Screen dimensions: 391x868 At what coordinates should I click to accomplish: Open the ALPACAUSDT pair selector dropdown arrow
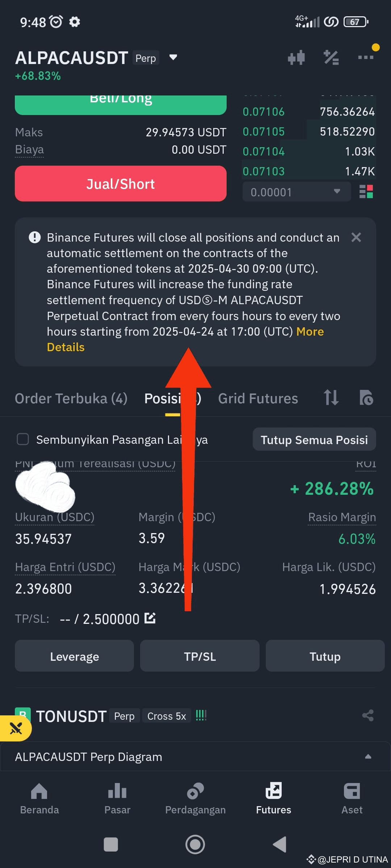tap(173, 57)
